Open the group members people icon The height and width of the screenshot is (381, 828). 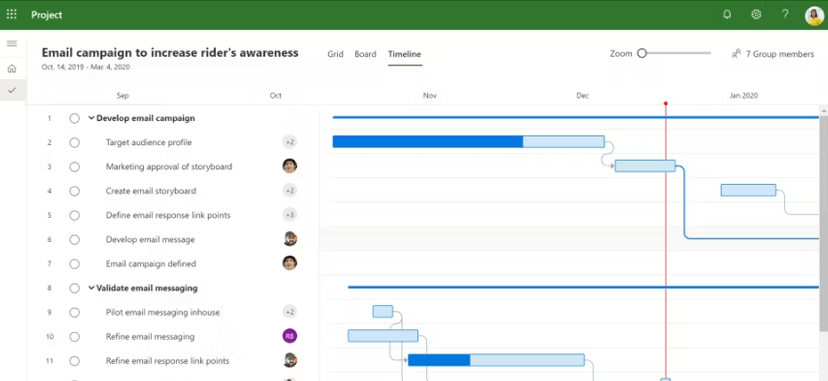tap(736, 54)
